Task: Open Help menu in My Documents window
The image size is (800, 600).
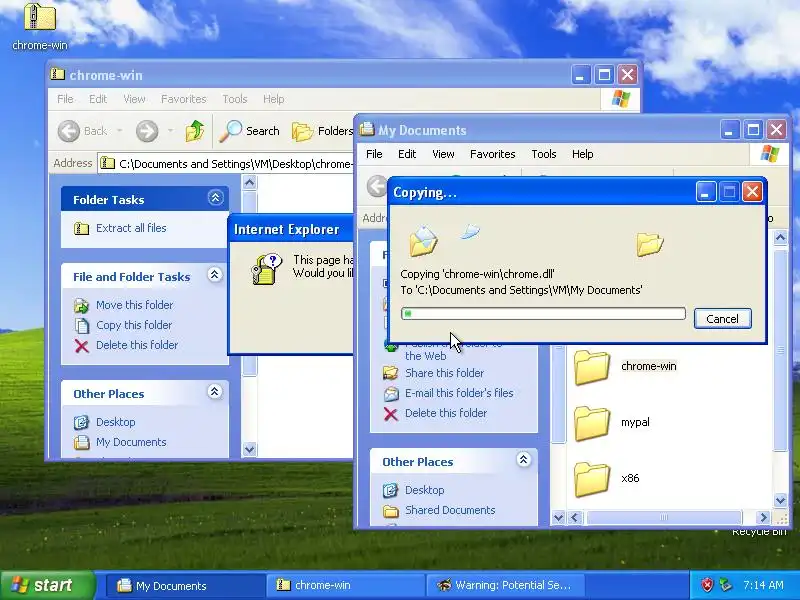Action: point(583,154)
